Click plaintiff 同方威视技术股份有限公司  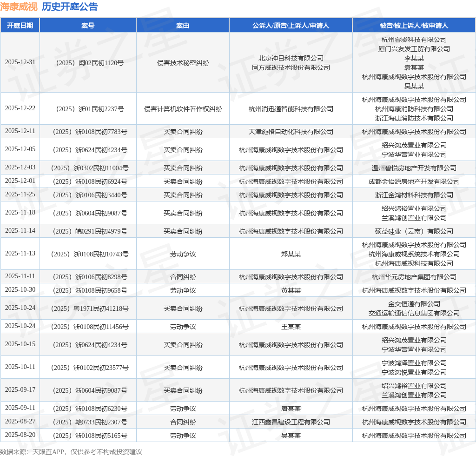[x=291, y=67]
